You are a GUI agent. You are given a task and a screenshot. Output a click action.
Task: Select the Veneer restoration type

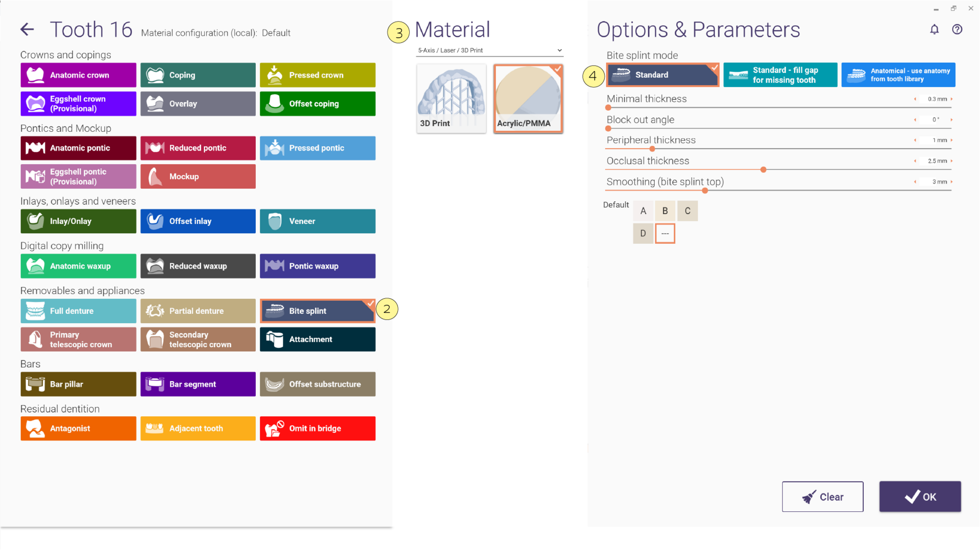(x=318, y=221)
